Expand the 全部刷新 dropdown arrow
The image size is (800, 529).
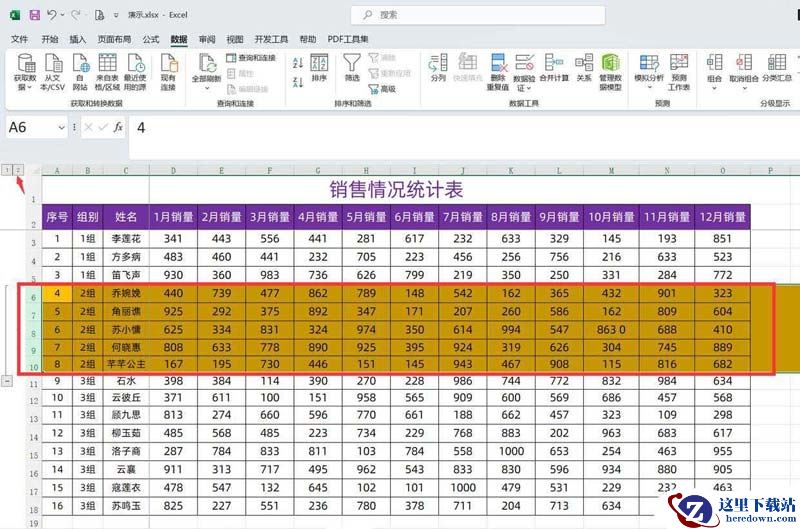click(207, 88)
